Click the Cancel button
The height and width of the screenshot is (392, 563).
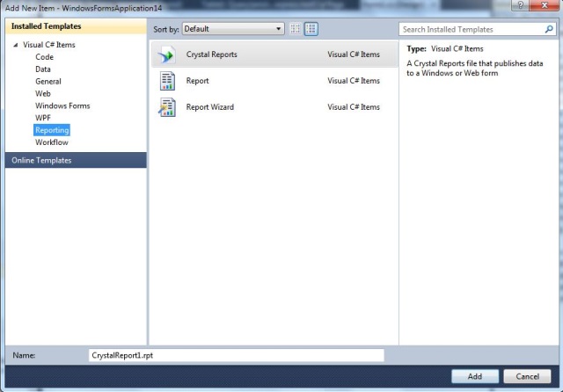[x=527, y=376]
